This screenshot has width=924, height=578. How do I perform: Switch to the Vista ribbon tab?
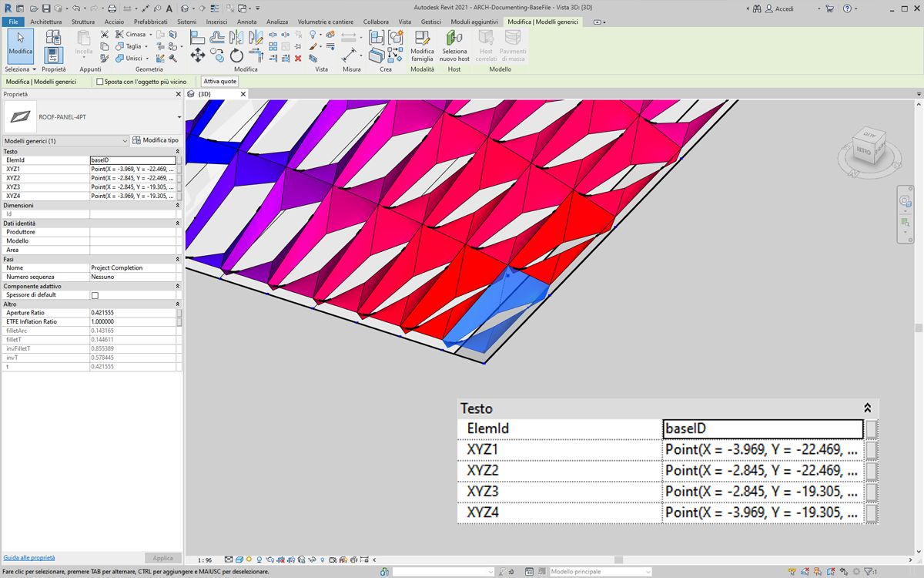click(404, 22)
